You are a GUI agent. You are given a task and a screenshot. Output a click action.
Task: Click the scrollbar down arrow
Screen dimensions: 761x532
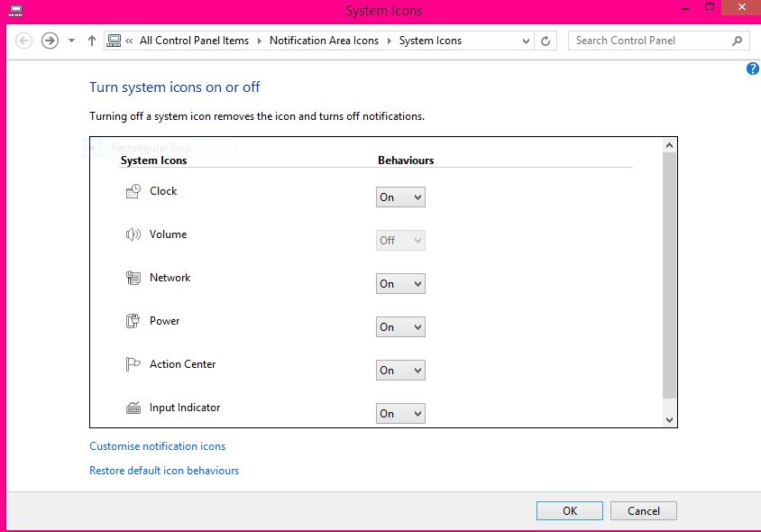point(669,419)
